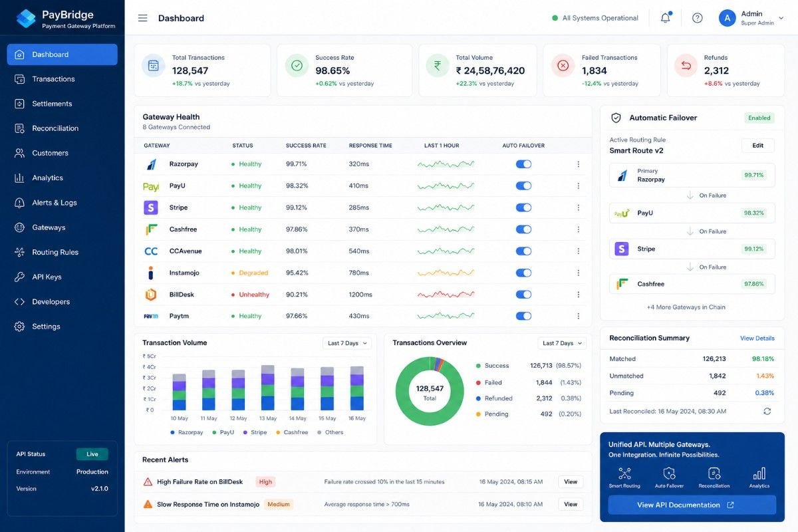798x532 pixels.
Task: Click the Admin avatar circle
Action: click(x=727, y=18)
